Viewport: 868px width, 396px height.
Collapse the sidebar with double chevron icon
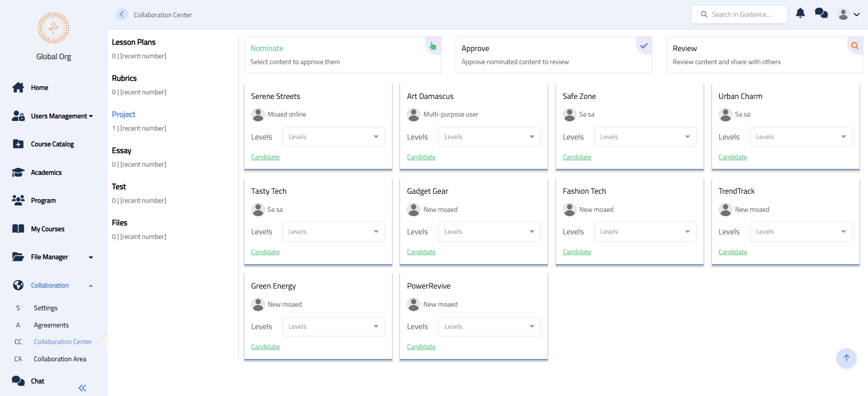82,388
